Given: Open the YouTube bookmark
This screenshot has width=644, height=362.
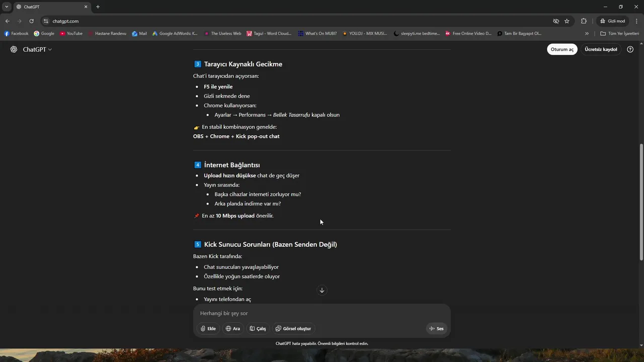Looking at the screenshot, I should click(71, 34).
